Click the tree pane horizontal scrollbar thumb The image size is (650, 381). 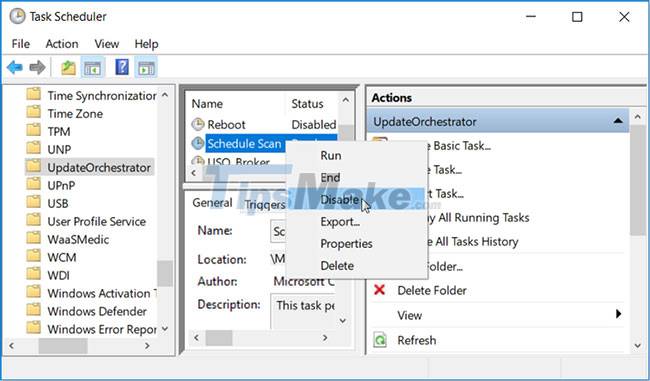tap(63, 346)
